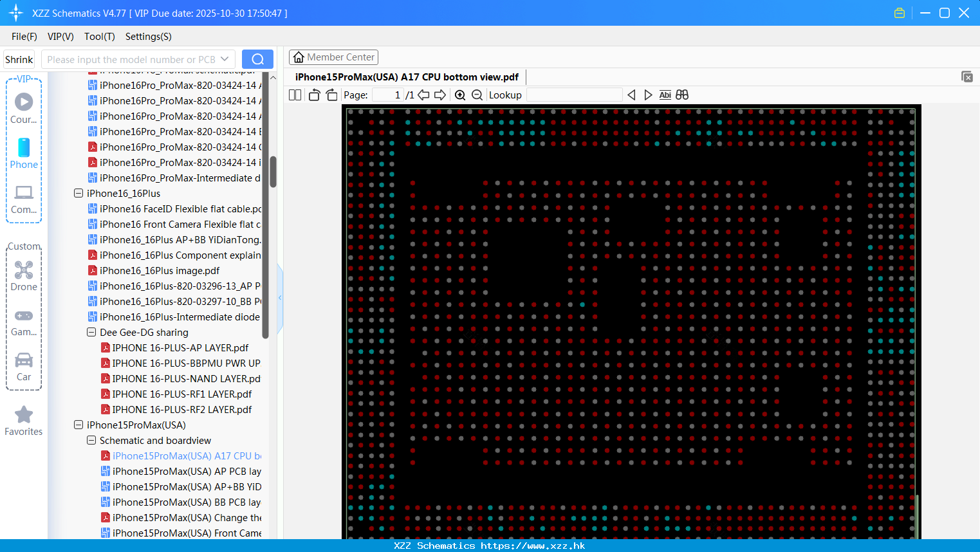Click the Lookup text field
This screenshot has width=980, height=552.
[x=574, y=95]
